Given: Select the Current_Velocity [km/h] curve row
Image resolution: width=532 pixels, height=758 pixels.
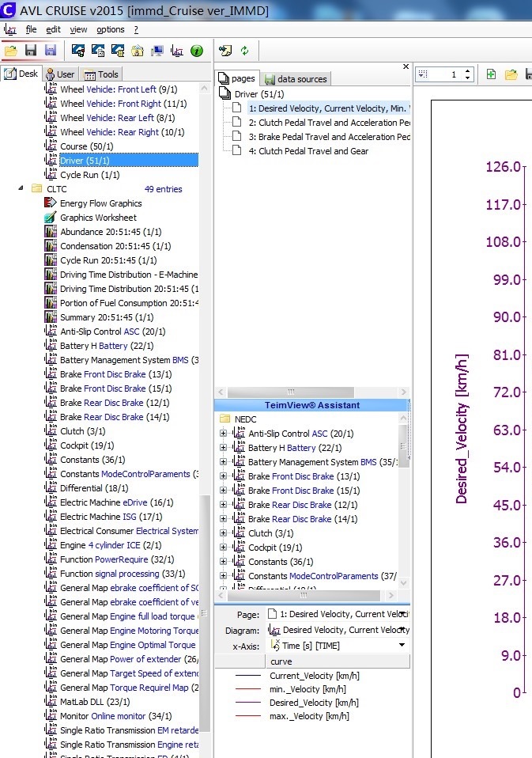Looking at the screenshot, I should click(312, 676).
